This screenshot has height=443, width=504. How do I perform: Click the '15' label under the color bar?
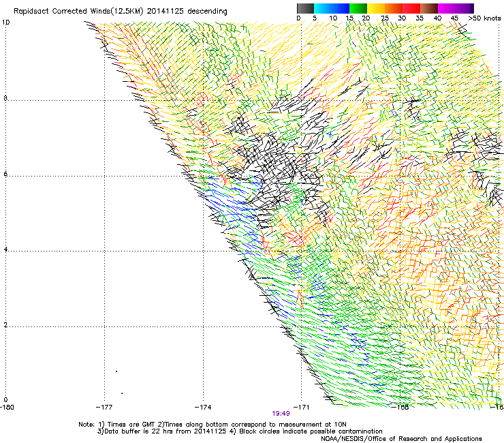[349, 18]
